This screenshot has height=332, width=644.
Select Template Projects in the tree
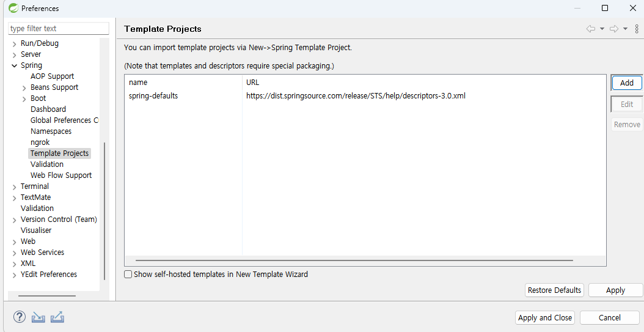coord(59,153)
